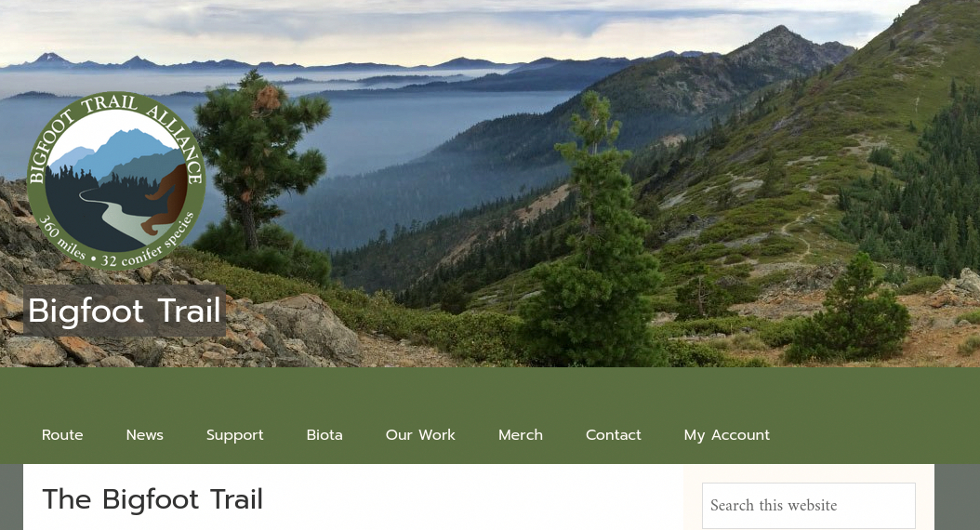Select Biota in the navigation bar
980x530 pixels.
pos(324,435)
